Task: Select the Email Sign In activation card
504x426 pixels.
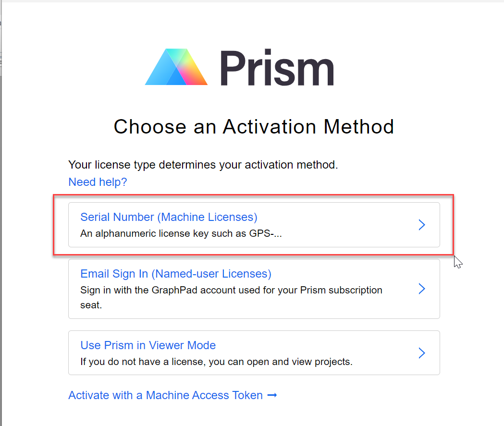Action: tap(254, 289)
